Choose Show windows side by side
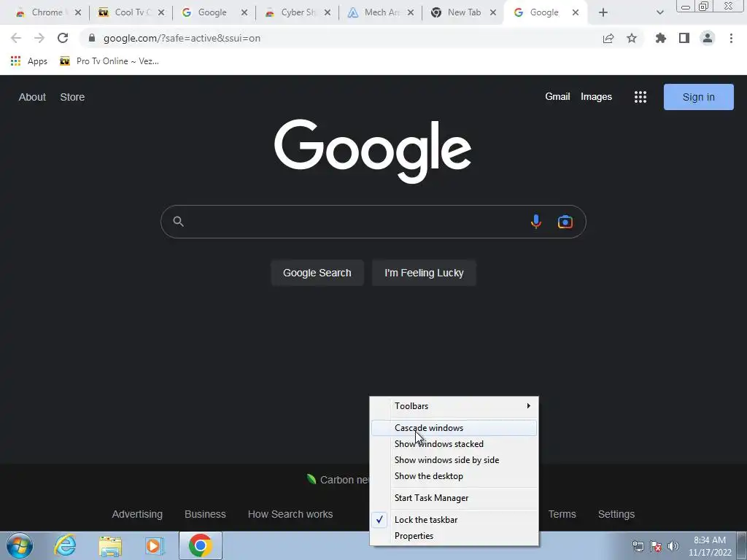The width and height of the screenshot is (747, 560). tap(454, 460)
